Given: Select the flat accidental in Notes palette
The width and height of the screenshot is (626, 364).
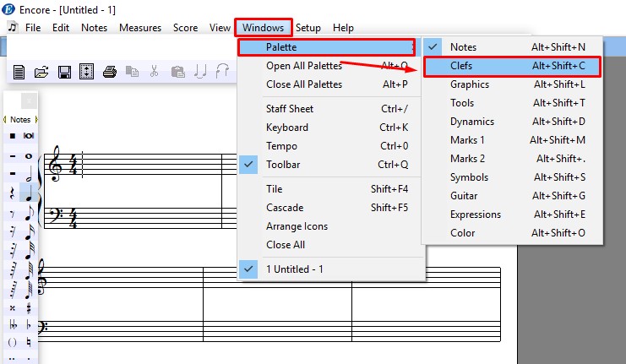Looking at the screenshot, I should pyautogui.click(x=29, y=325).
